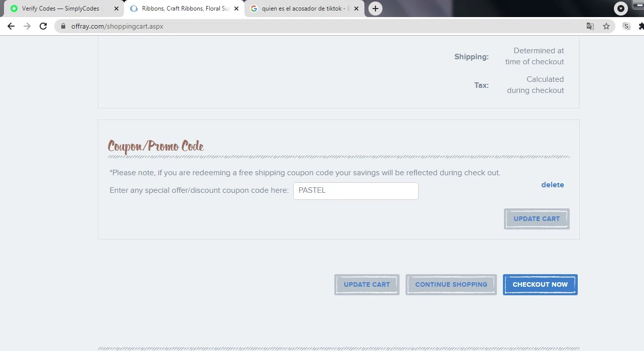Image resolution: width=644 pixels, height=351 pixels.
Task: Select the Shipping: label
Action: point(471,57)
